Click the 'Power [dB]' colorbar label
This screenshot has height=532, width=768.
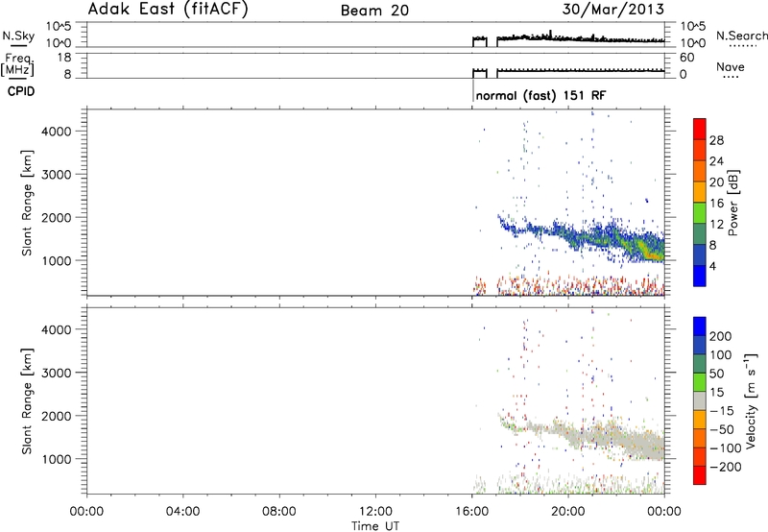(x=732, y=203)
